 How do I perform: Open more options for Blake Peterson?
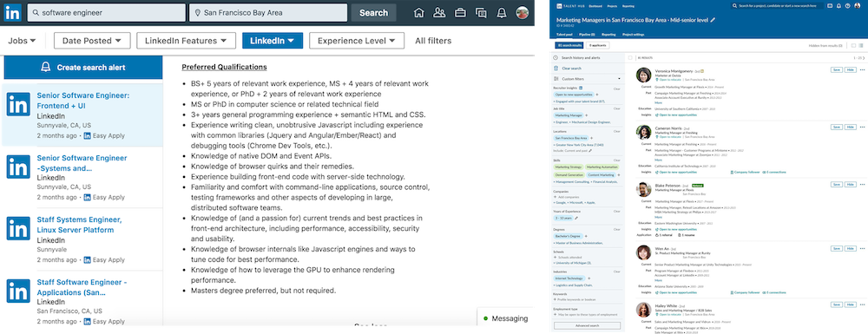862,185
